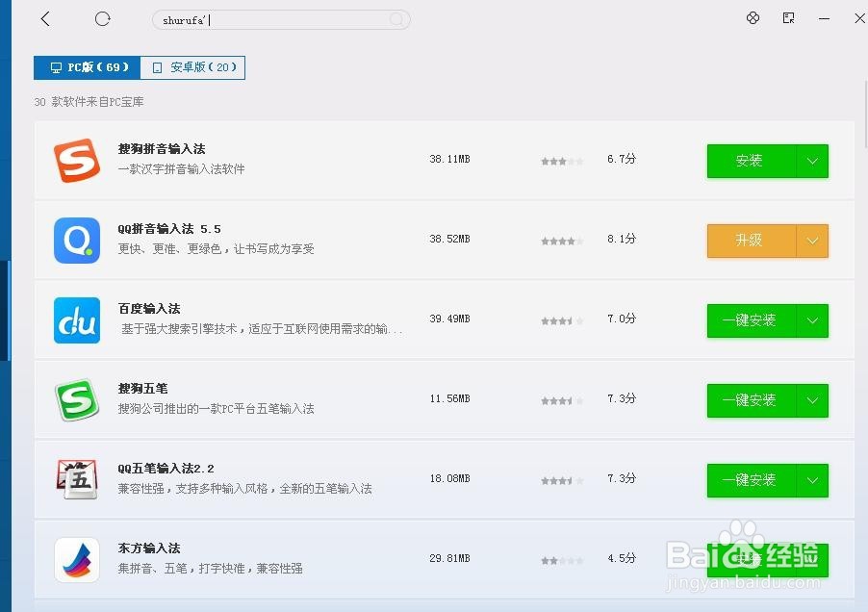Screen dimensions: 868x612
Task: Open the 东方输入法 app icon
Action: tap(77, 559)
